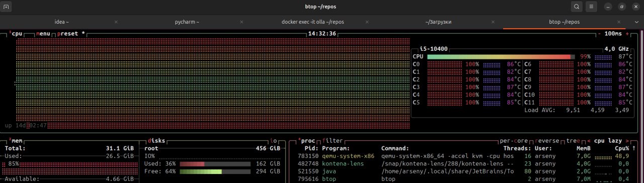Switch to the ~/Загрузки tab
Screen dimensions: 644x183
[x=438, y=22]
